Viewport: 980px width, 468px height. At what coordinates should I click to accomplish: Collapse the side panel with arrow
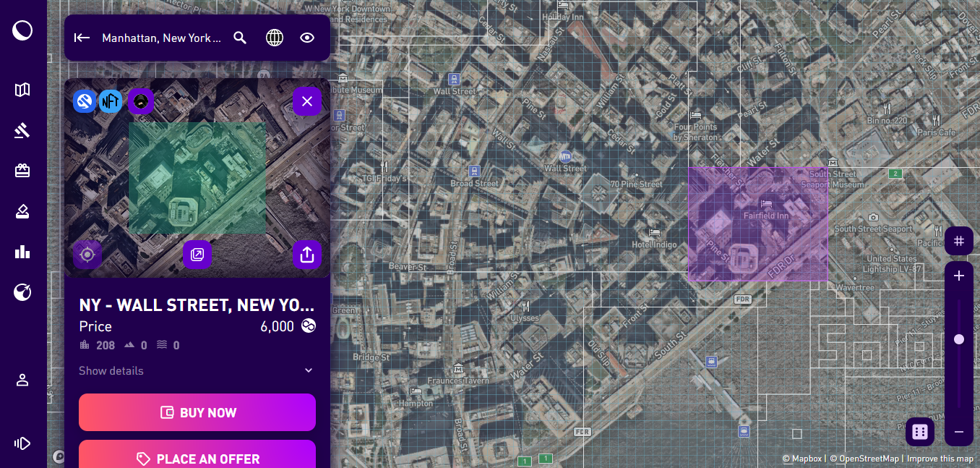tap(82, 38)
